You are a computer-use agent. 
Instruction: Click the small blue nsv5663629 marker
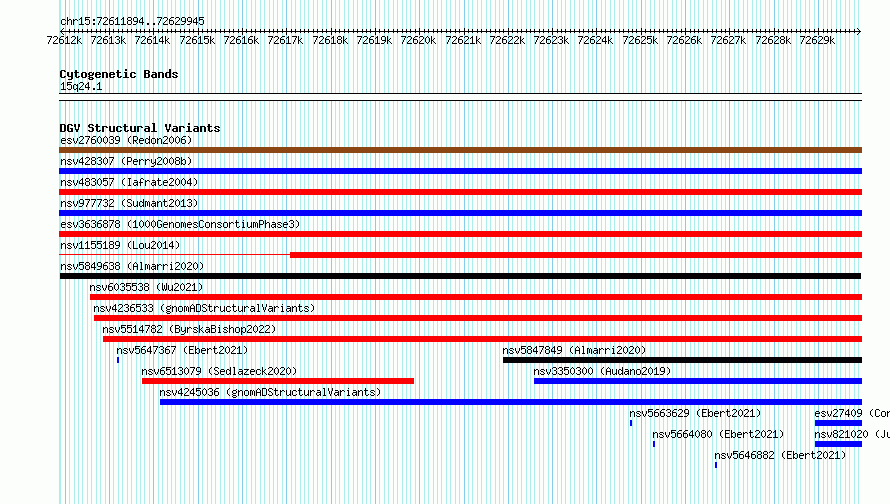631,423
